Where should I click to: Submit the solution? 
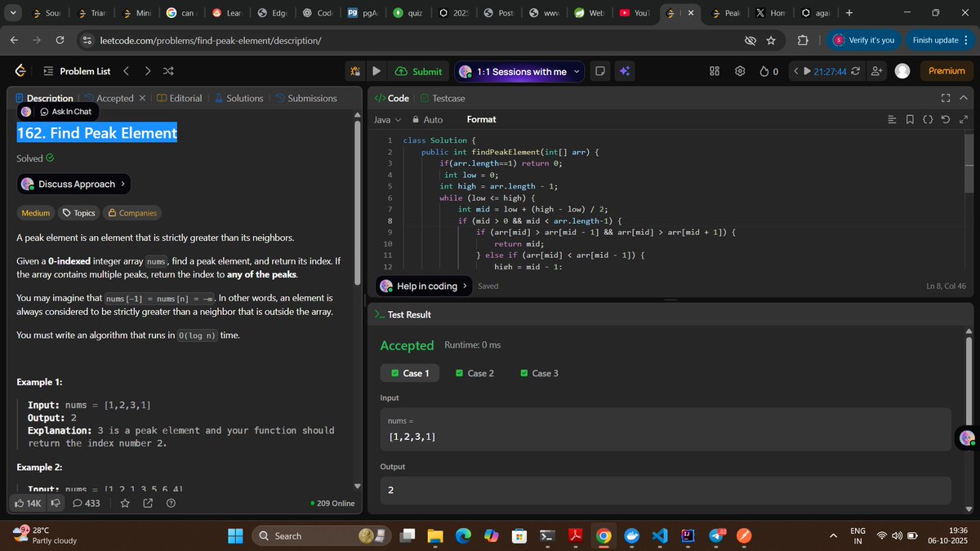pyautogui.click(x=419, y=71)
